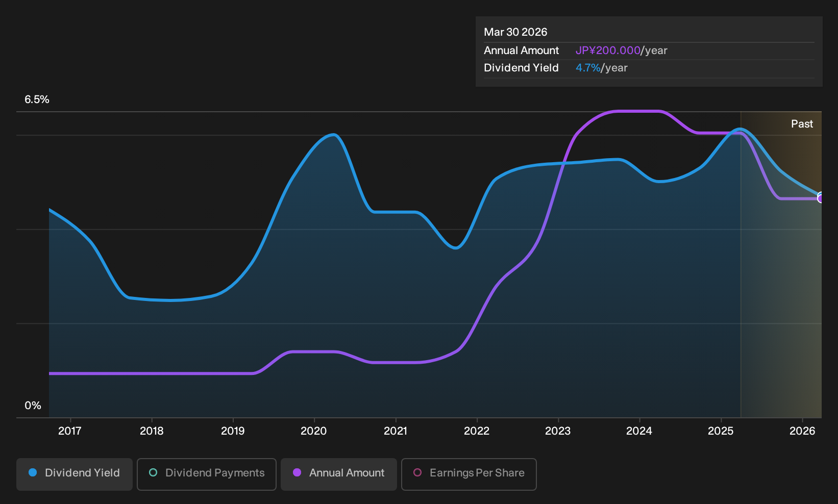Click the Past label in forecast region

pyautogui.click(x=802, y=124)
